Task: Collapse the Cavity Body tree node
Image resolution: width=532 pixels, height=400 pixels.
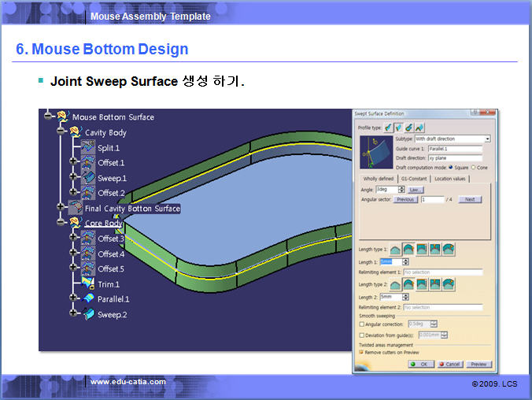Action: pos(60,133)
